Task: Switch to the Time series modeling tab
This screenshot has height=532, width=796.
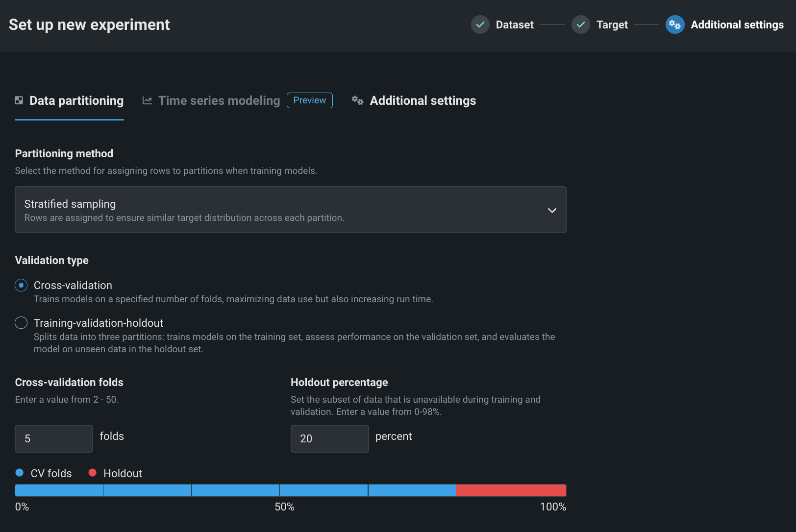Action: [219, 100]
